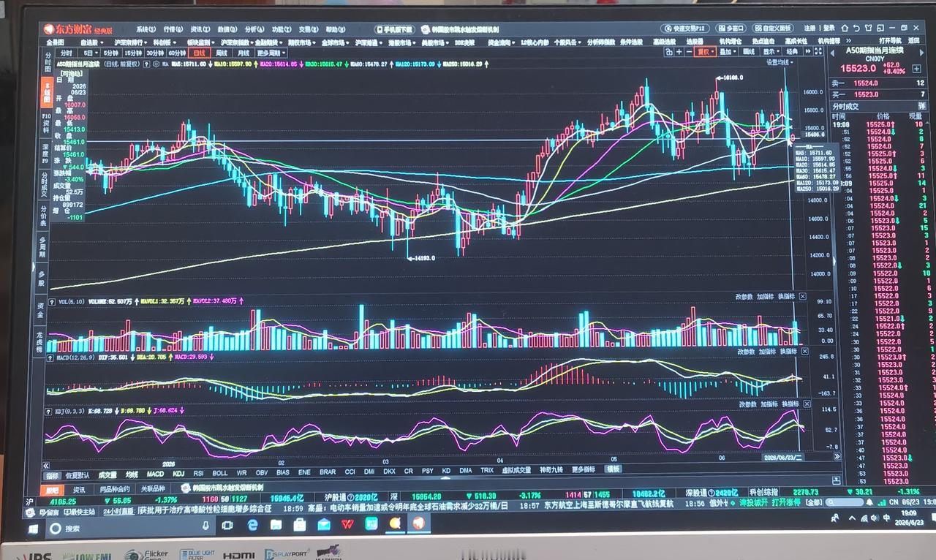Open WPS app from taskbar
The image size is (936, 560).
[x=347, y=524]
